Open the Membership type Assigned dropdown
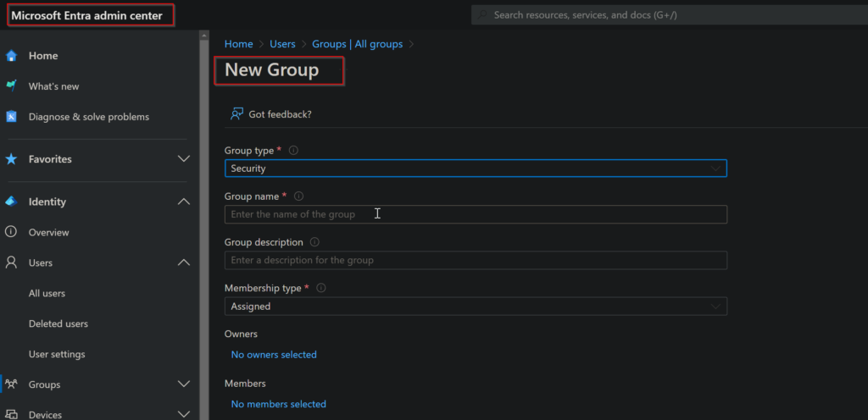868x420 pixels. click(x=476, y=307)
